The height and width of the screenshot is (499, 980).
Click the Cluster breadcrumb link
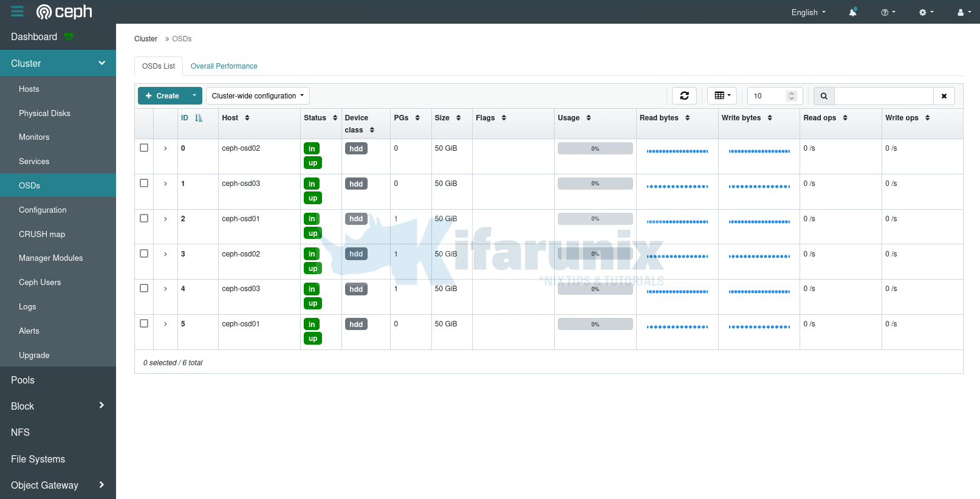click(x=146, y=39)
